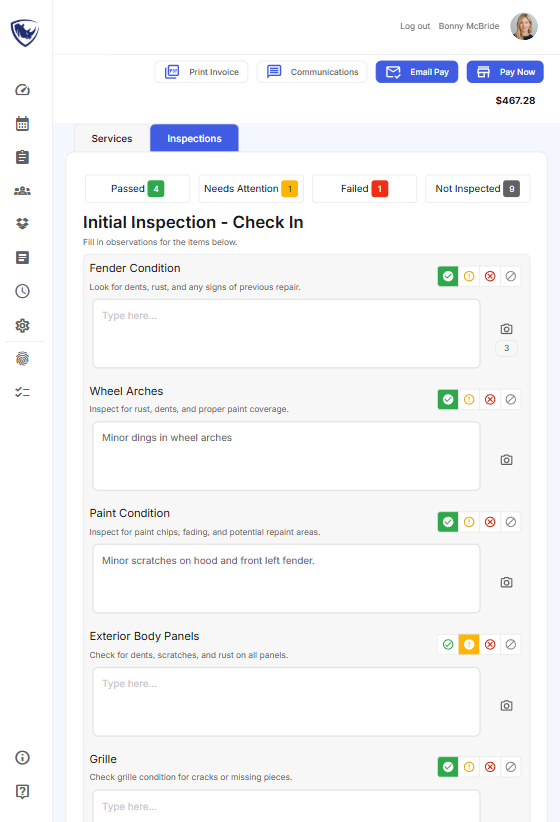Mark Fender Condition as not inspected
This screenshot has height=822, width=560.
[x=511, y=276]
